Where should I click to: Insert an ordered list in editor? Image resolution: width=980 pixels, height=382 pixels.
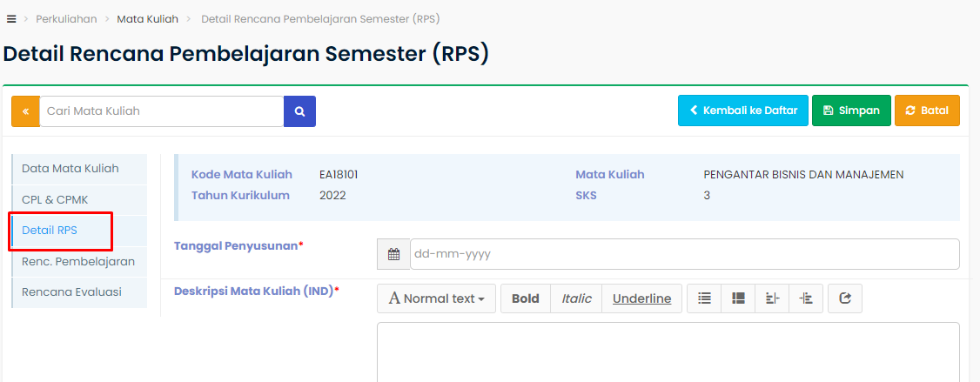point(738,298)
